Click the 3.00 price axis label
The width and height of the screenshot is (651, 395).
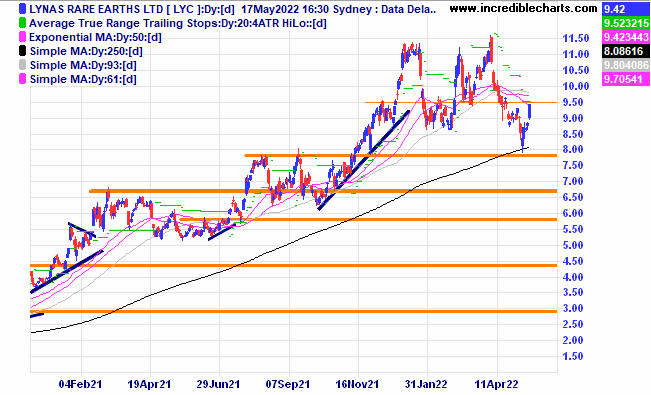click(x=573, y=308)
